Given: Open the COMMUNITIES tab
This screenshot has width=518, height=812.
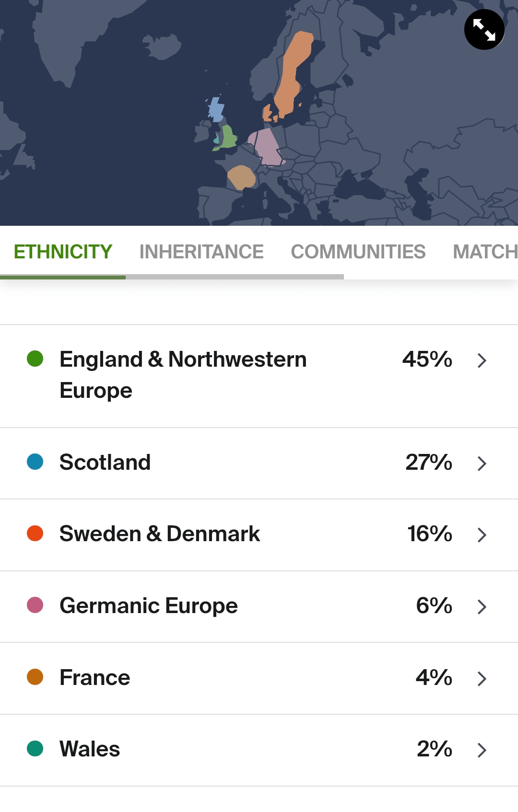Looking at the screenshot, I should coord(358,251).
